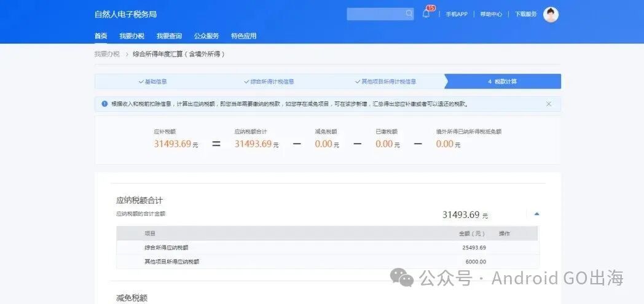
Task: Open the 特色应用 menu
Action: pyautogui.click(x=243, y=36)
